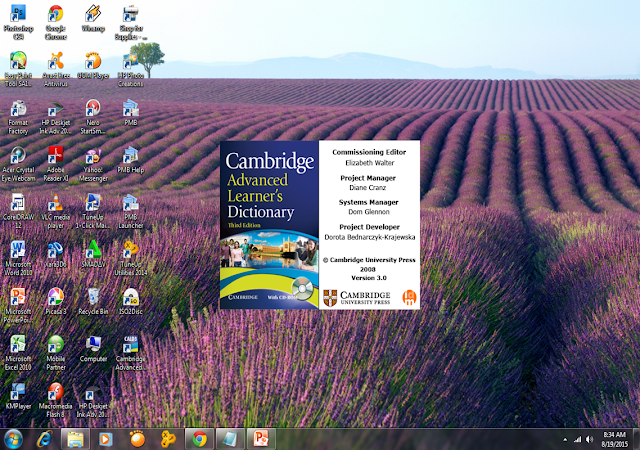Open the volume speaker tray icon
The width and height of the screenshot is (640, 450).
589,439
